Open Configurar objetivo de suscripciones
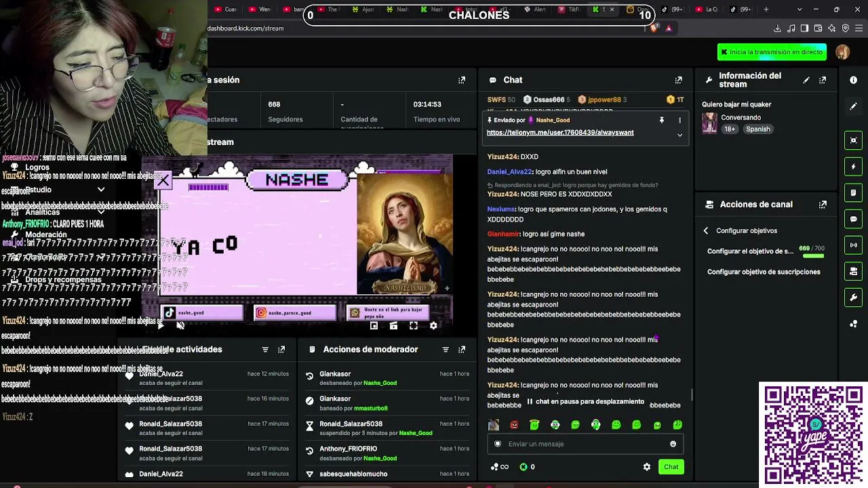This screenshot has width=868, height=488. [x=764, y=272]
